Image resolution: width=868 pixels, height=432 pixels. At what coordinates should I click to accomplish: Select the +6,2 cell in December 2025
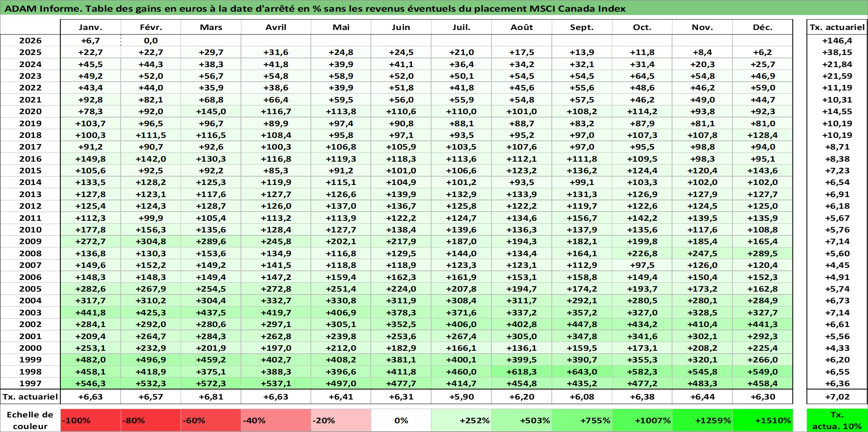[x=763, y=52]
